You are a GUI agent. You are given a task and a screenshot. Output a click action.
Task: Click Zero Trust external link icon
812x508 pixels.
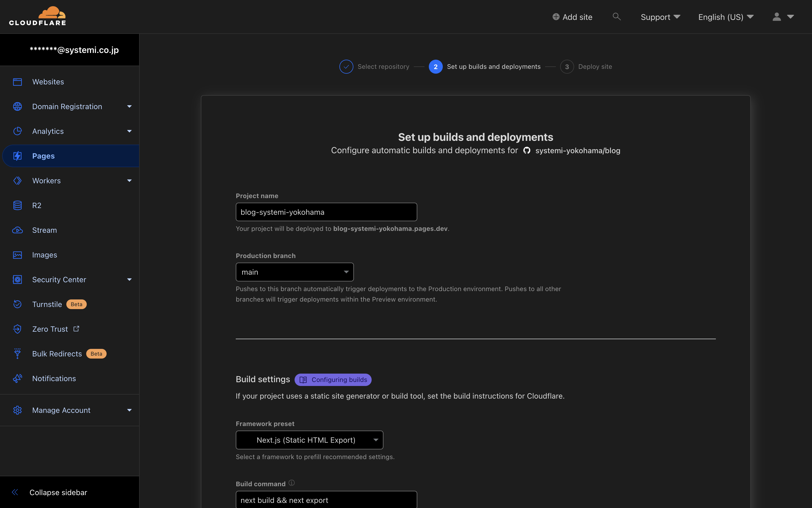[76, 328]
